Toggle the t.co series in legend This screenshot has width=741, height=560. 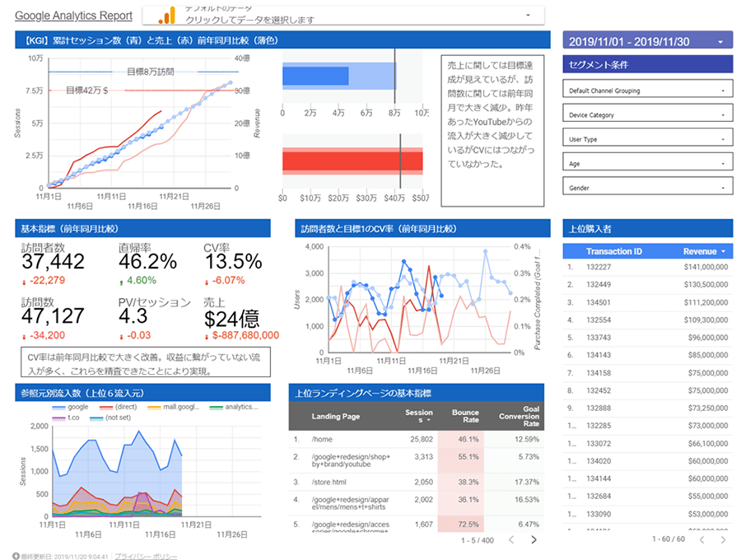(x=66, y=418)
